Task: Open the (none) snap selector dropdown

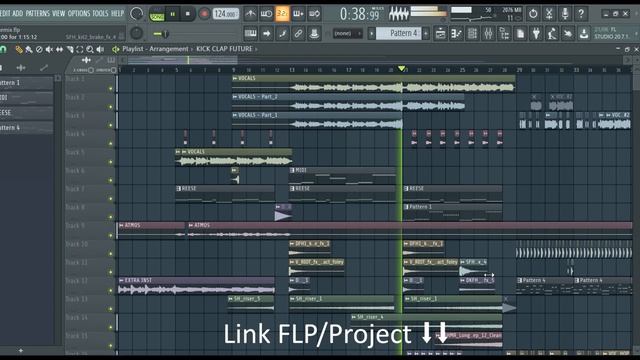Action: click(347, 33)
